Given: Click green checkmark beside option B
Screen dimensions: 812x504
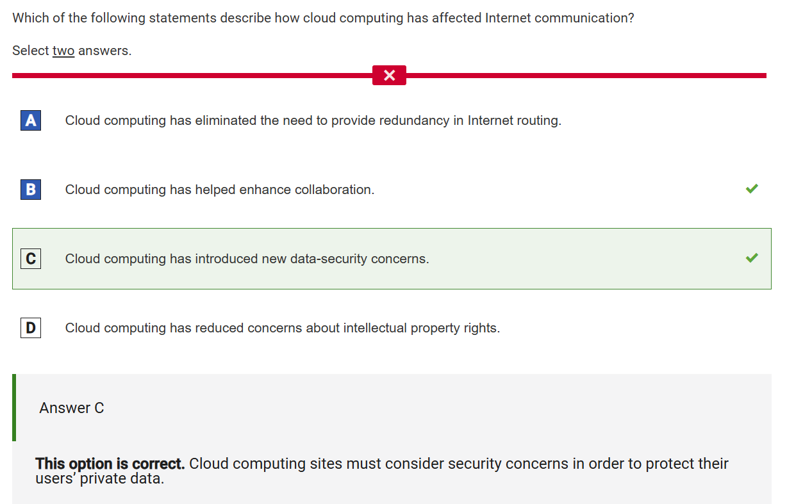Looking at the screenshot, I should click(x=752, y=189).
